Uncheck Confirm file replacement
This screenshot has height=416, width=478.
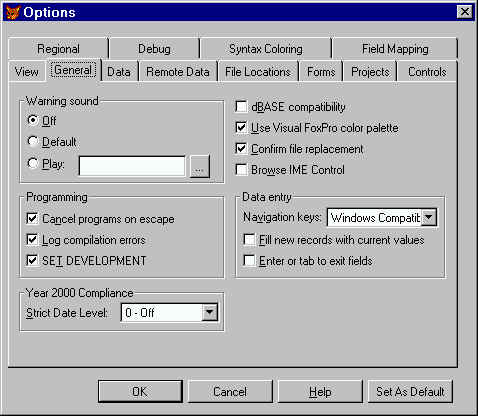pyautogui.click(x=241, y=149)
